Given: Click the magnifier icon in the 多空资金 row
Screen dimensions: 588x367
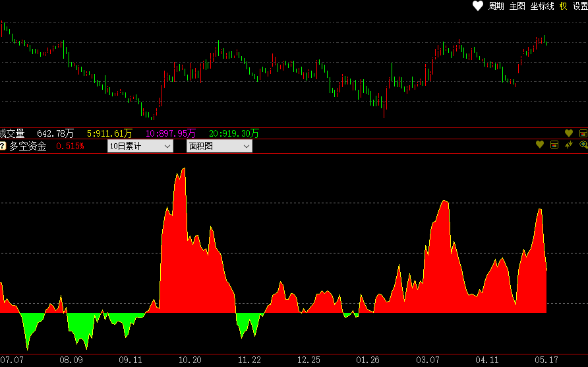Looking at the screenshot, I should [583, 145].
